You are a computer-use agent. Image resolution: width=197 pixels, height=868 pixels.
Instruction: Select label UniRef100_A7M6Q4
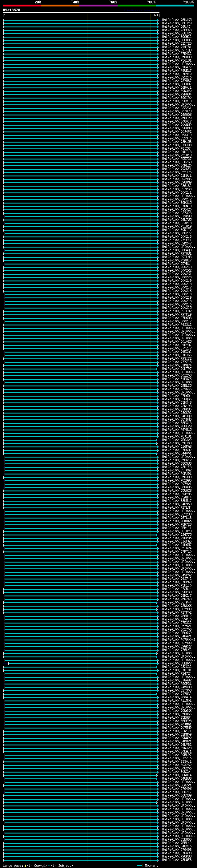pyautogui.click(x=177, y=396)
